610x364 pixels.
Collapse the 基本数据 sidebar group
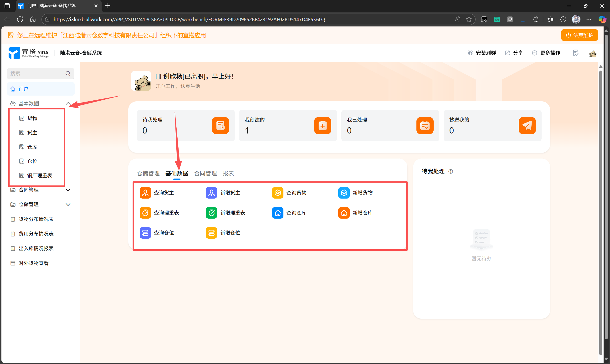[x=68, y=103]
